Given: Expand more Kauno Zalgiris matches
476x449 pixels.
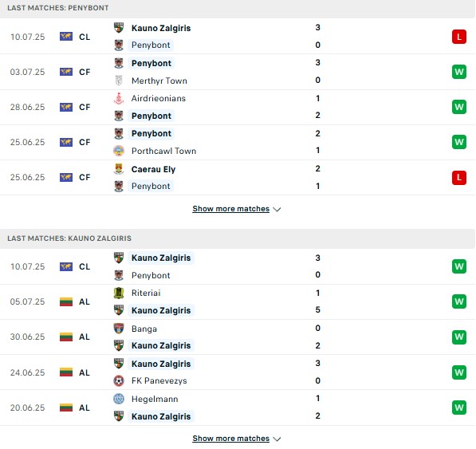Looking at the screenshot, I should [x=231, y=439].
